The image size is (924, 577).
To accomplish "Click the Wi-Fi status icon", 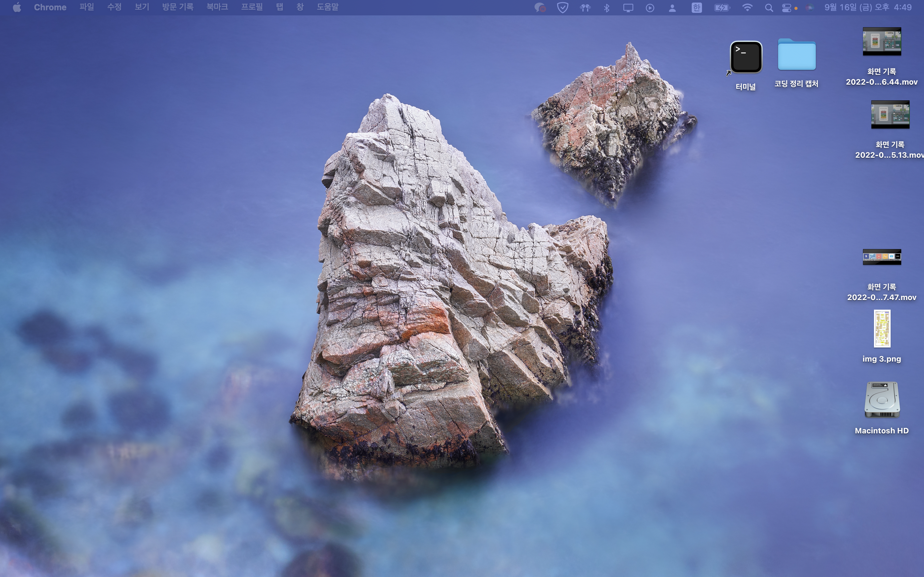I will (747, 8).
